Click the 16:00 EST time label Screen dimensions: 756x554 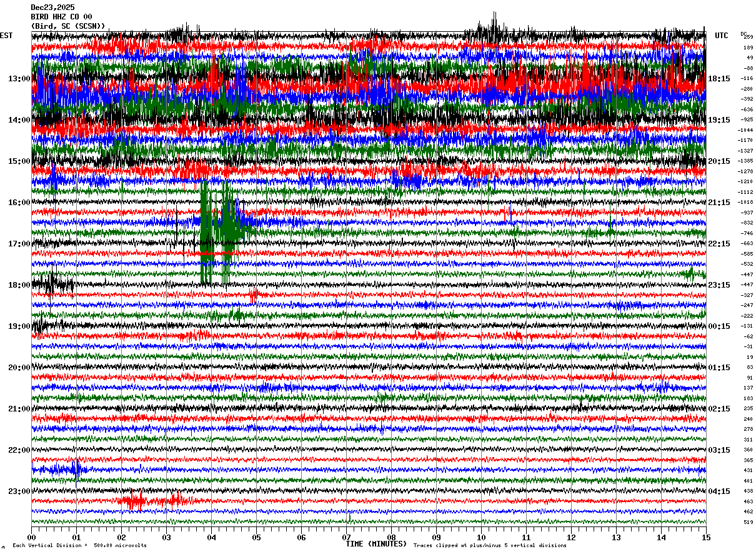point(19,203)
